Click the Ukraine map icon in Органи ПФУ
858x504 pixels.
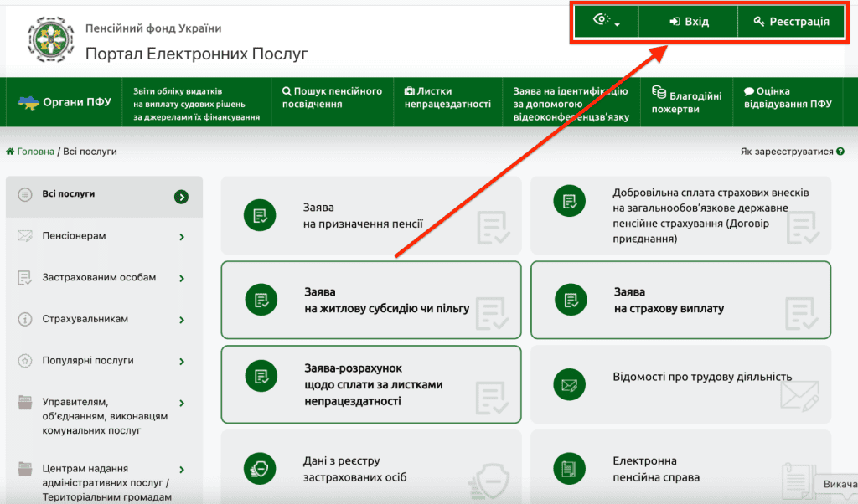(x=28, y=102)
